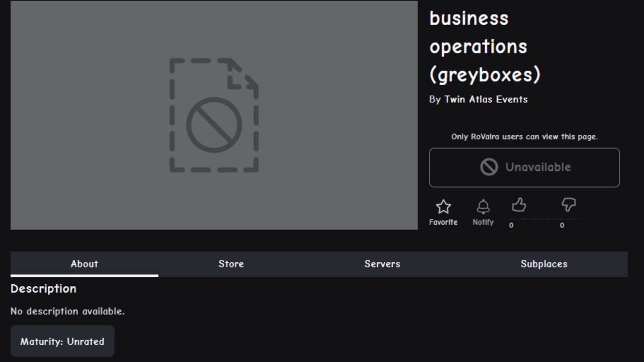Open the Twin Atlas Events creator link
The width and height of the screenshot is (644, 362).
[x=486, y=99]
